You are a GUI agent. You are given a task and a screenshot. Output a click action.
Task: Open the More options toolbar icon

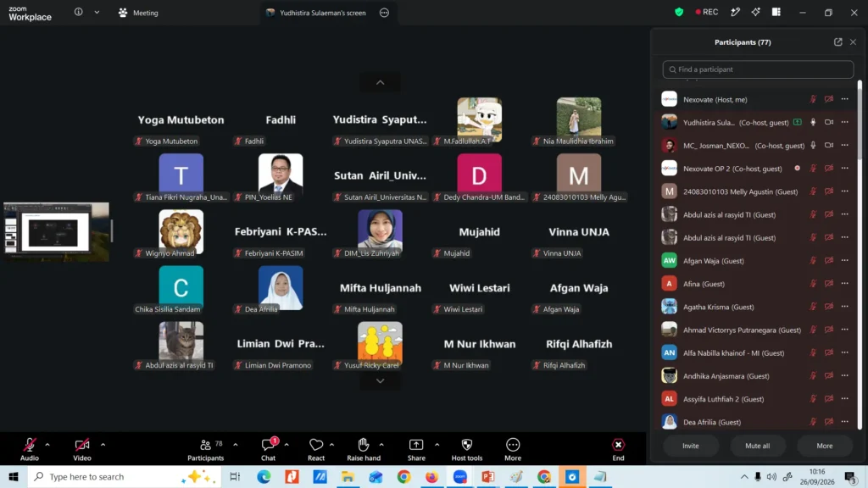[x=513, y=445]
